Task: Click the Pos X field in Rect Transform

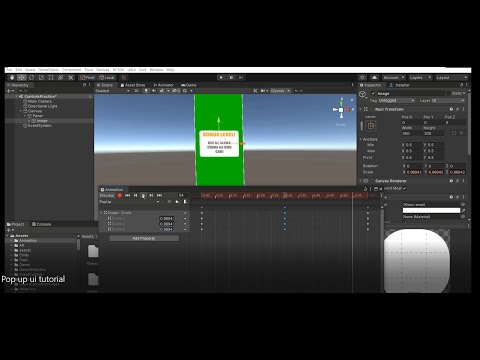Action: coord(412,122)
